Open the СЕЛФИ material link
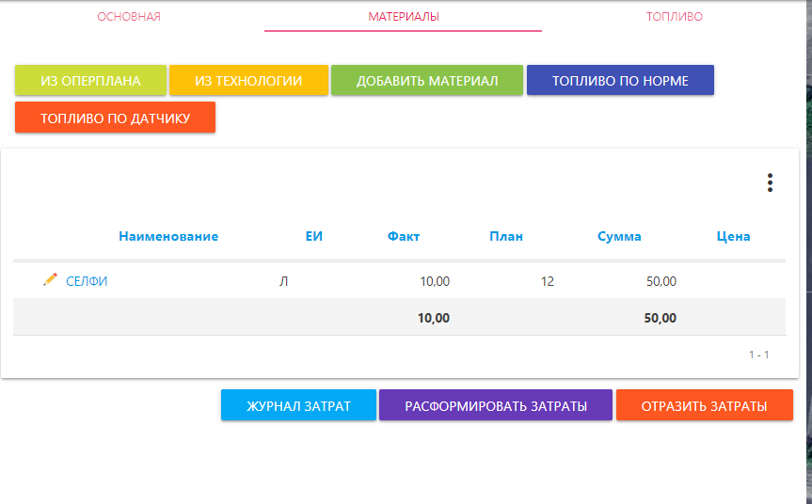 (87, 281)
